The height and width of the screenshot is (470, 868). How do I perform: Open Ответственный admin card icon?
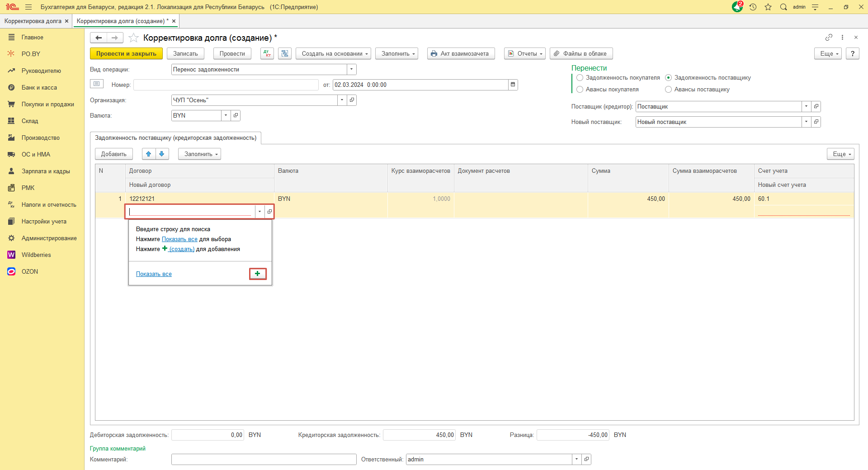point(586,459)
